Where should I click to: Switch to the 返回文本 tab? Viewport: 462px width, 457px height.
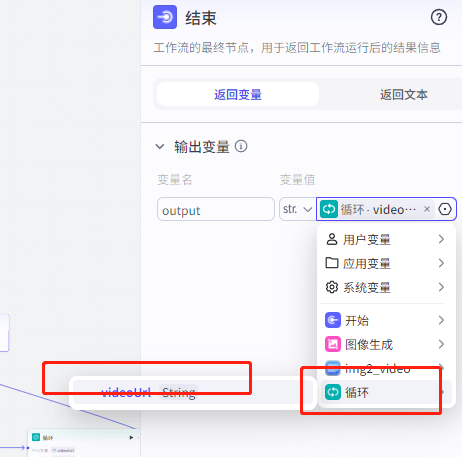(403, 95)
